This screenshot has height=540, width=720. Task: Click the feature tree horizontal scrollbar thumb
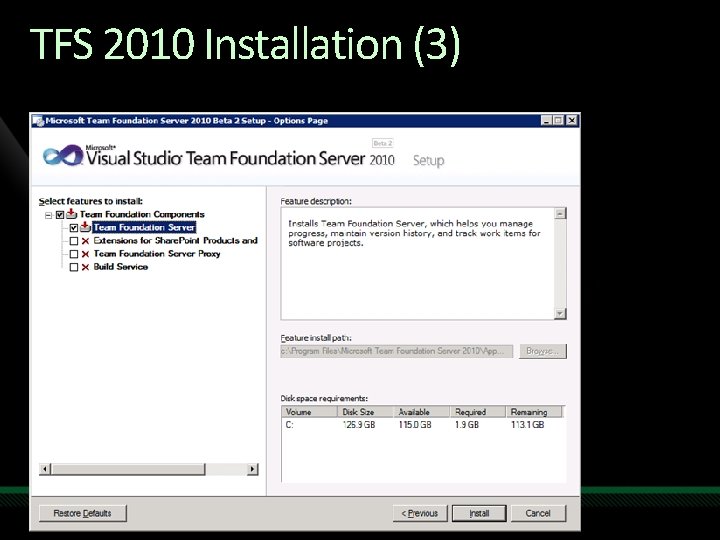pyautogui.click(x=128, y=469)
